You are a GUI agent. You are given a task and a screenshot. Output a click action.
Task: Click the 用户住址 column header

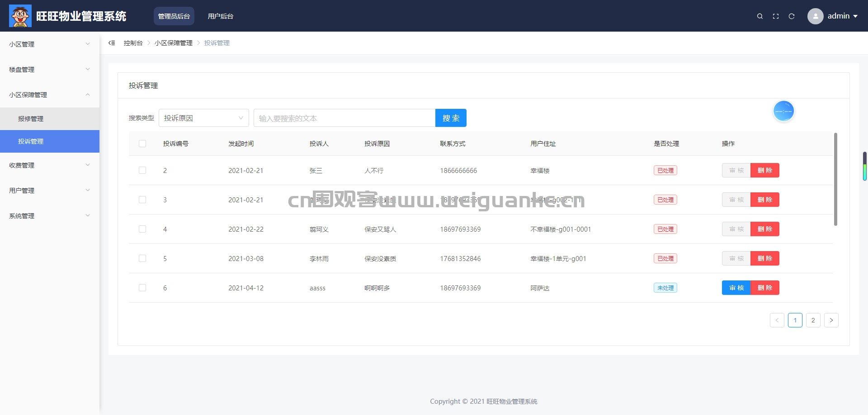(543, 144)
